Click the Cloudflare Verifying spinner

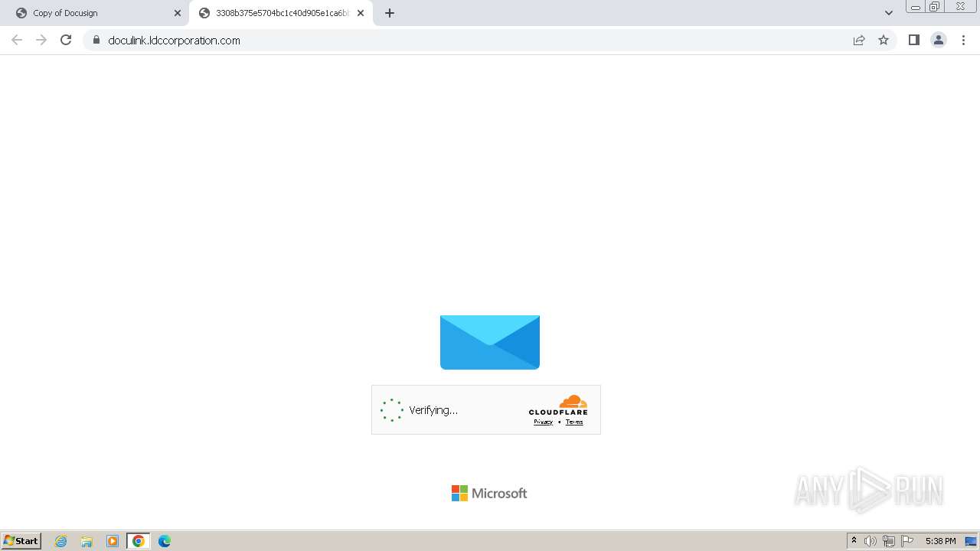[392, 410]
